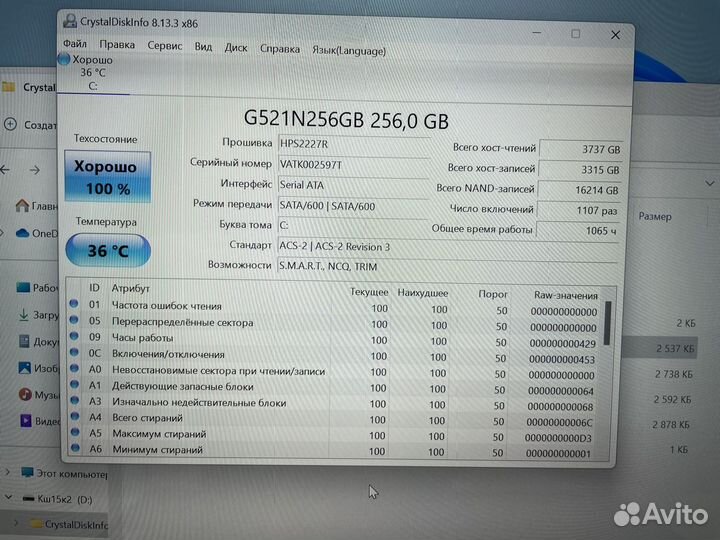The width and height of the screenshot is (720, 540).
Task: Click the Всего хост-чтений value 3737 GB
Action: [581, 149]
